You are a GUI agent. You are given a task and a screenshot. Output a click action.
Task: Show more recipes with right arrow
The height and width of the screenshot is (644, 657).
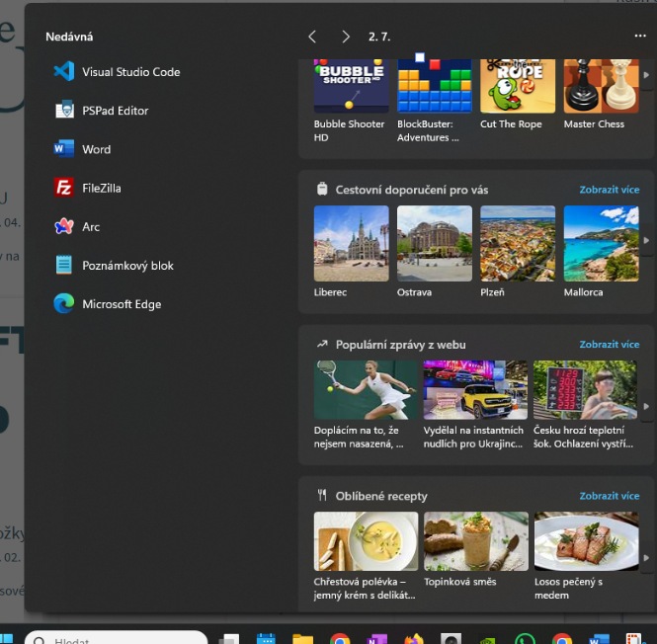click(x=646, y=558)
